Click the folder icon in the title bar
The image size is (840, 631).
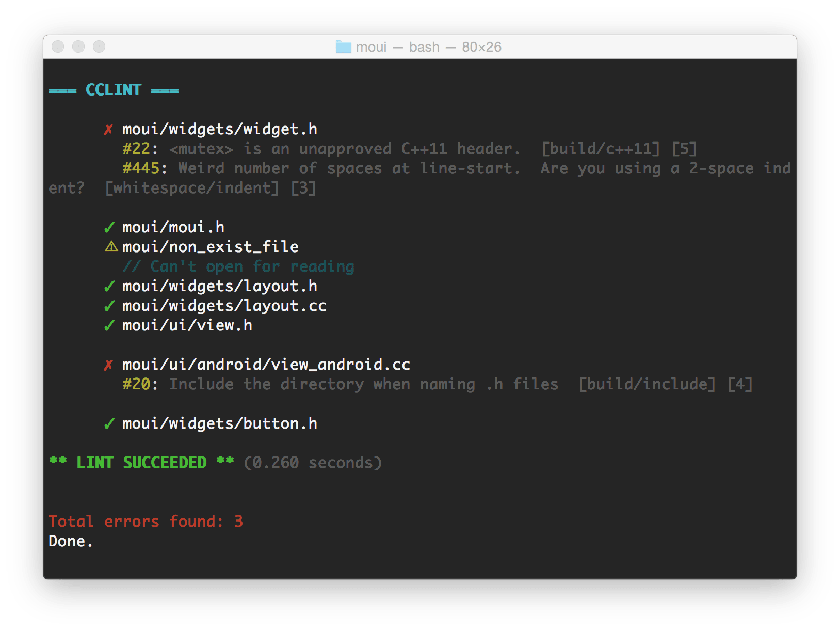pyautogui.click(x=343, y=47)
